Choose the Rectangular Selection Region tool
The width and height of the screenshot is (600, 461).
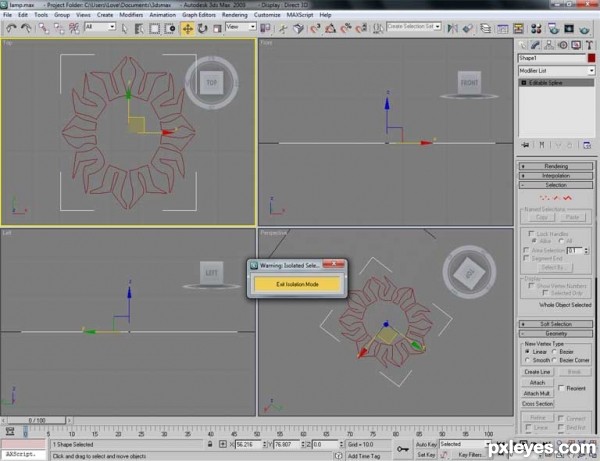click(154, 28)
